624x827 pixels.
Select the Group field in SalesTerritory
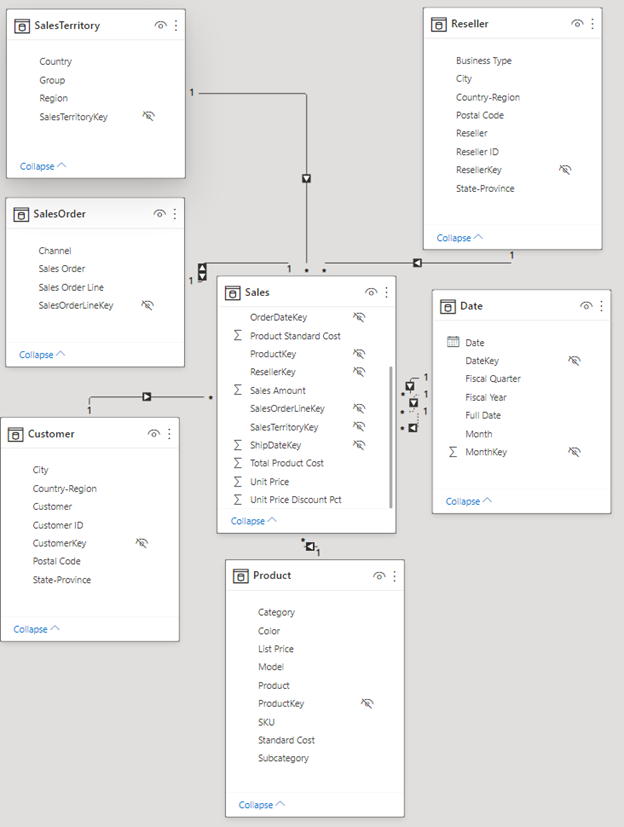(x=52, y=80)
